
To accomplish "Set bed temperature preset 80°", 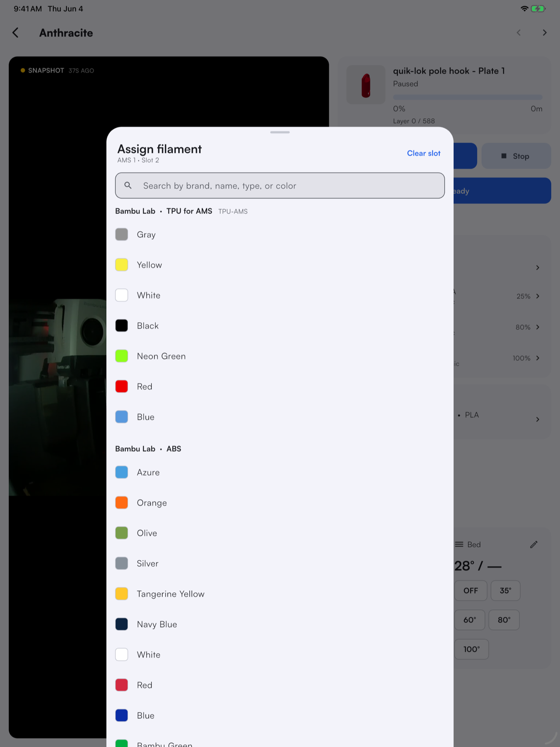I will click(504, 620).
